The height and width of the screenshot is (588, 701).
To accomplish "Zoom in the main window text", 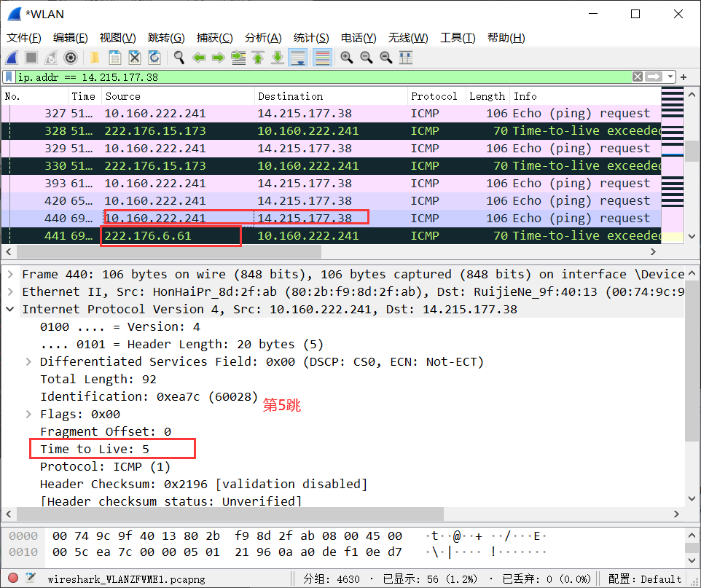I will pyautogui.click(x=346, y=58).
